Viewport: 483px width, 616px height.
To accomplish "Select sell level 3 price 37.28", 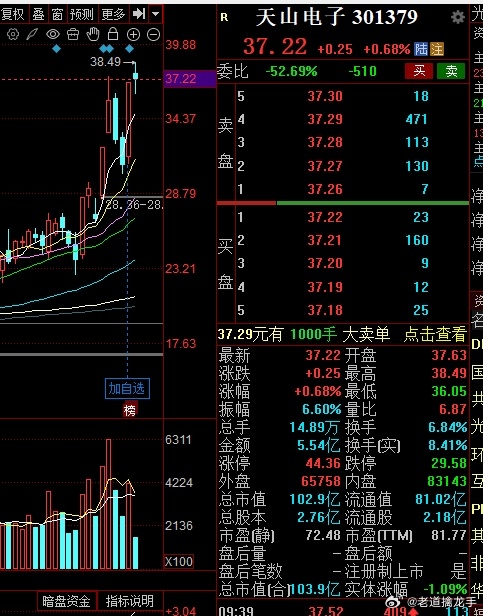I will [x=325, y=142].
